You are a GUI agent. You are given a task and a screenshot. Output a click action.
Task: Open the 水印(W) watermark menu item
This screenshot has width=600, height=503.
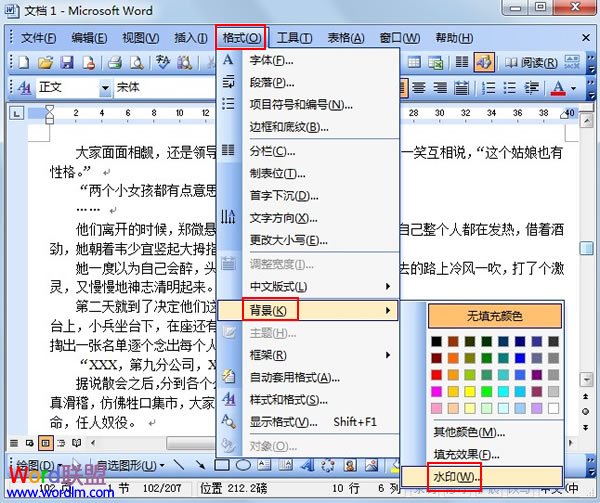point(456,477)
